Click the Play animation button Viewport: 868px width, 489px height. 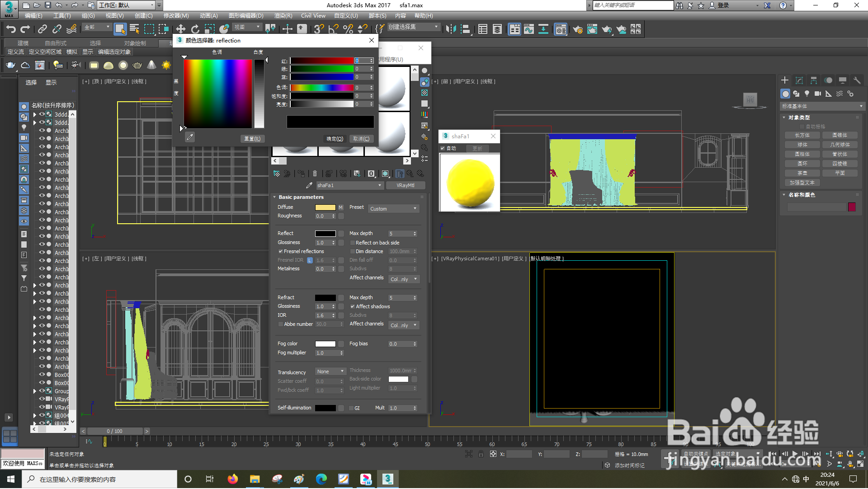click(x=795, y=454)
